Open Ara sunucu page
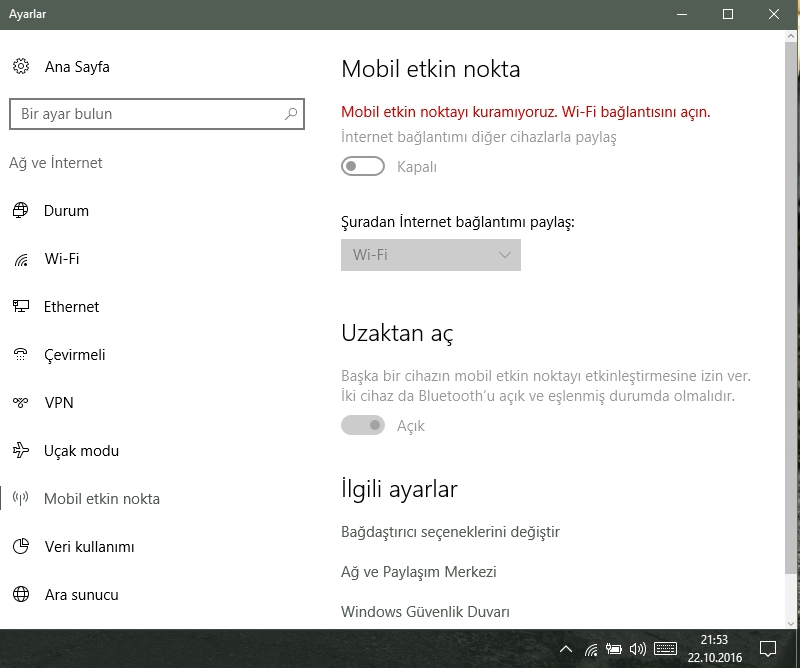 (82, 595)
